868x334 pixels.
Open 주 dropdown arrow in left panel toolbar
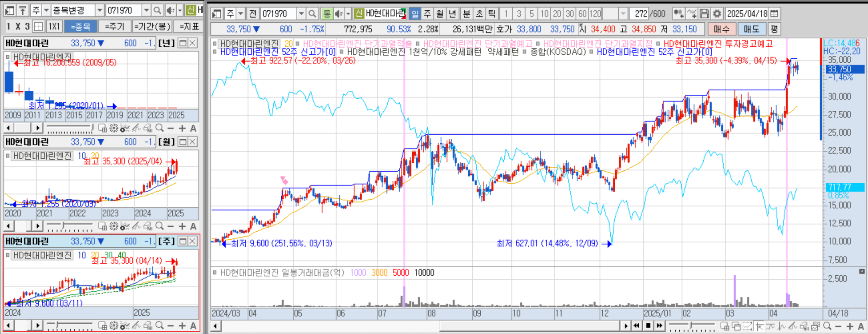click(46, 10)
